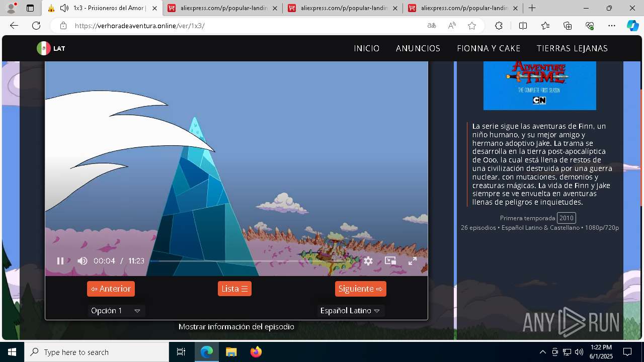644x362 pixels.
Task: Open FIONNA Y CAKE menu item
Action: pos(489,48)
